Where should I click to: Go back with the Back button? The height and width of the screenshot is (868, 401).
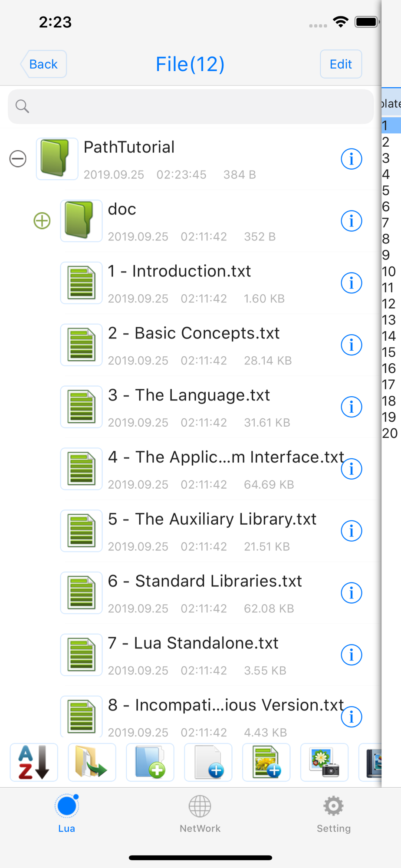[43, 64]
